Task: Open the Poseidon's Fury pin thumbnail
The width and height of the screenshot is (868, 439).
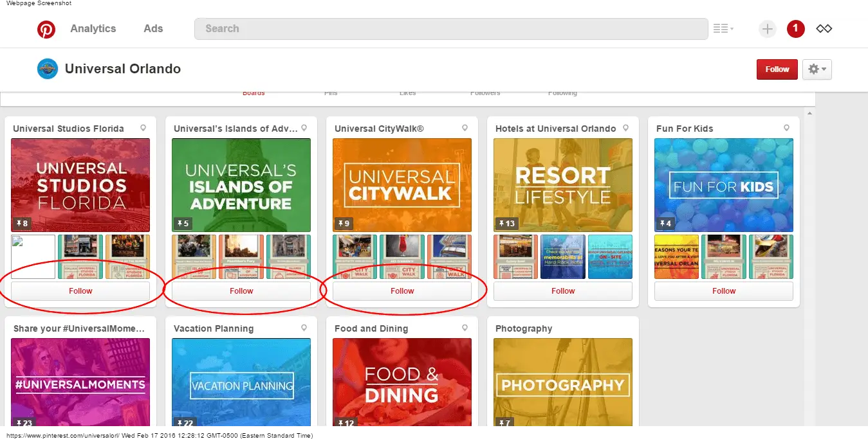Action: (x=241, y=257)
